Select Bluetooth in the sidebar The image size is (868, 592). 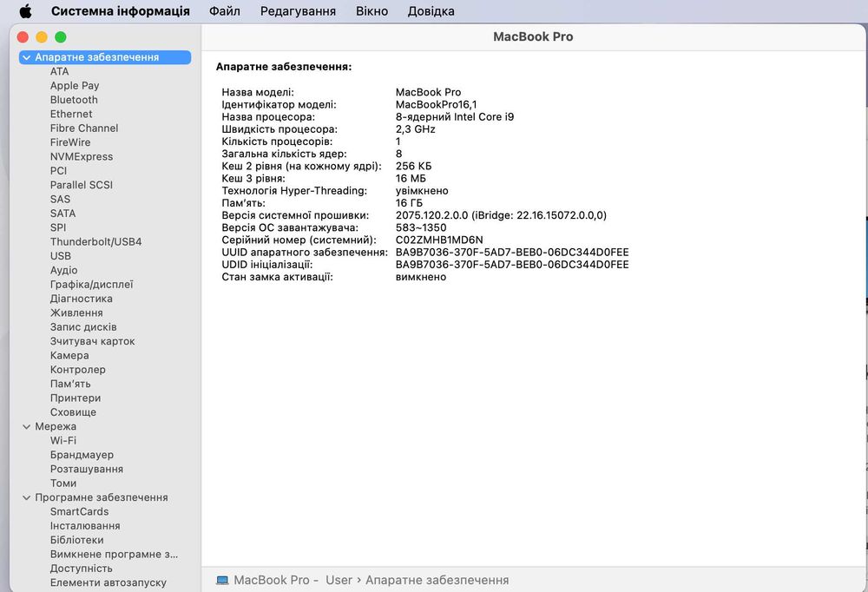(74, 100)
